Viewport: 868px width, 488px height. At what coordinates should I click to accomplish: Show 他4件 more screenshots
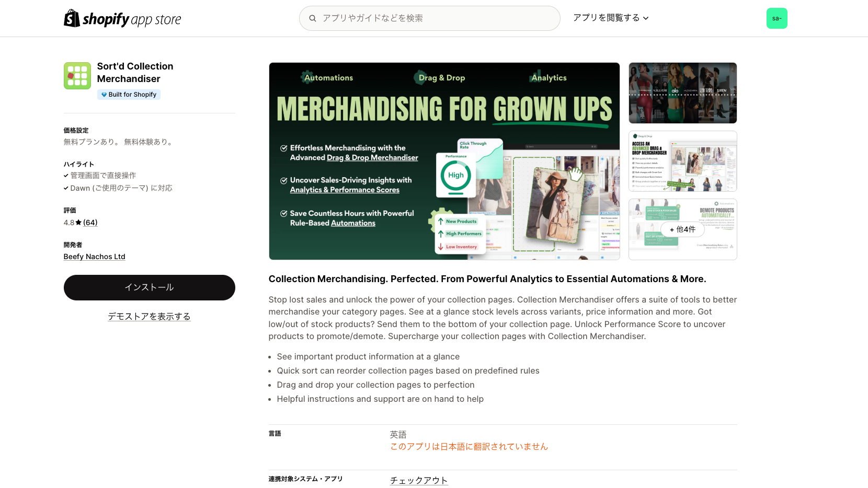(x=683, y=229)
